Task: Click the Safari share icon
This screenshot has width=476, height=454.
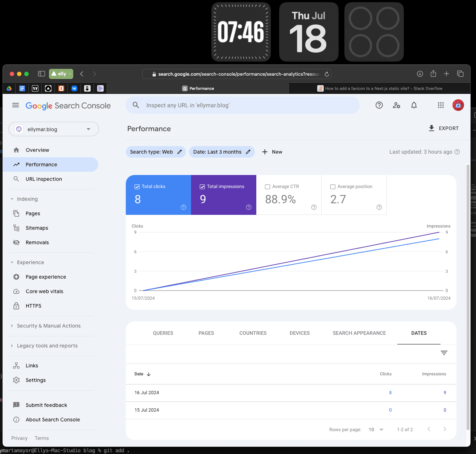Action: pyautogui.click(x=433, y=74)
